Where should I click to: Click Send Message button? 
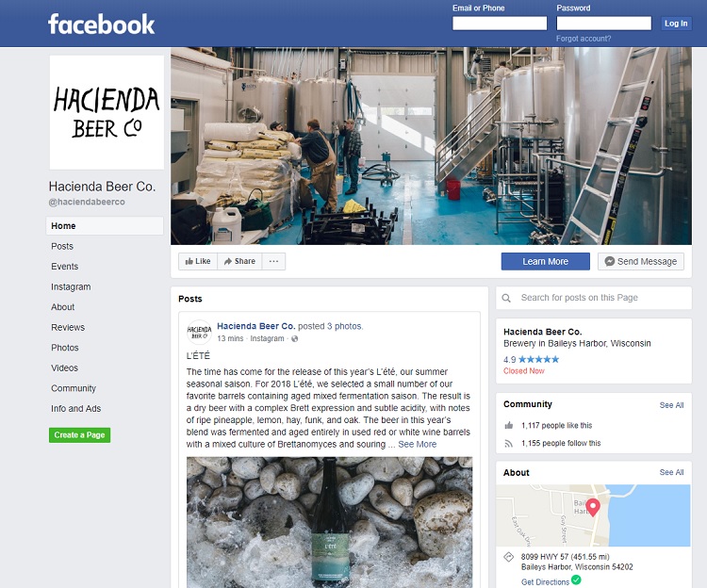[x=641, y=261]
